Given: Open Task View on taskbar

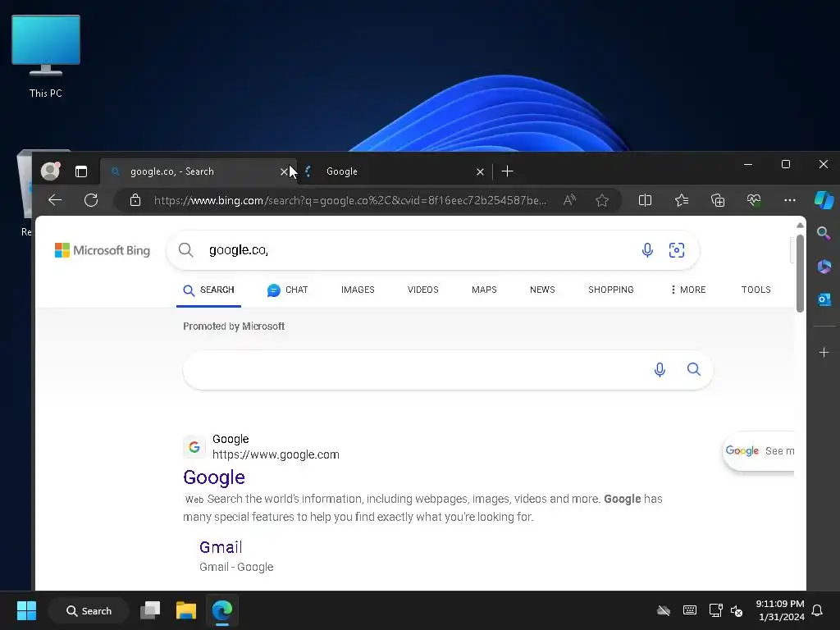Looking at the screenshot, I should pyautogui.click(x=150, y=610).
